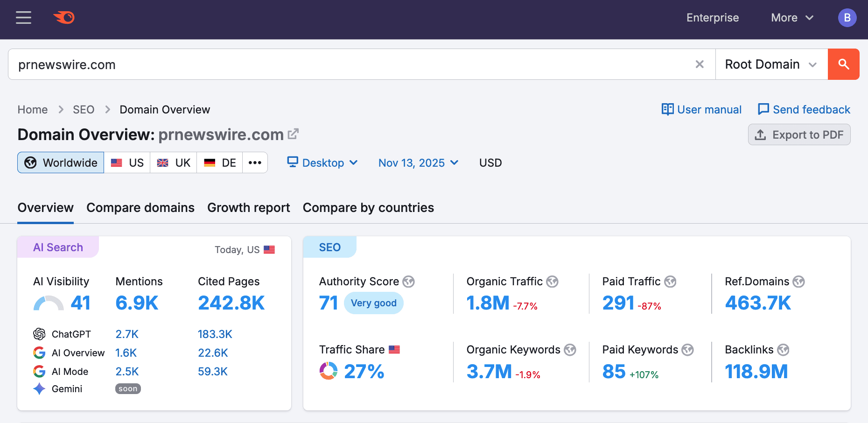Open the More menu in header
Viewport: 868px width, 423px height.
[x=792, y=18]
